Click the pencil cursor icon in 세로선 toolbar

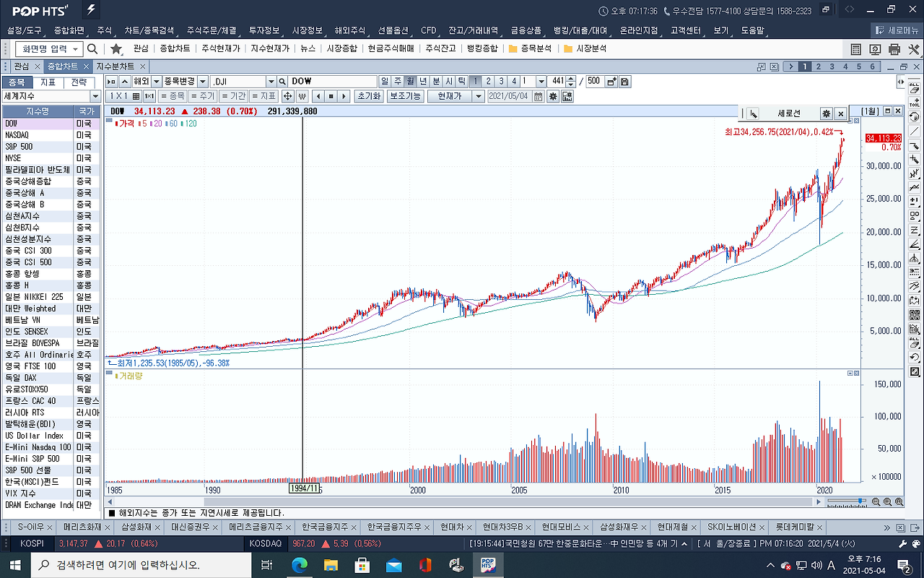[x=753, y=113]
